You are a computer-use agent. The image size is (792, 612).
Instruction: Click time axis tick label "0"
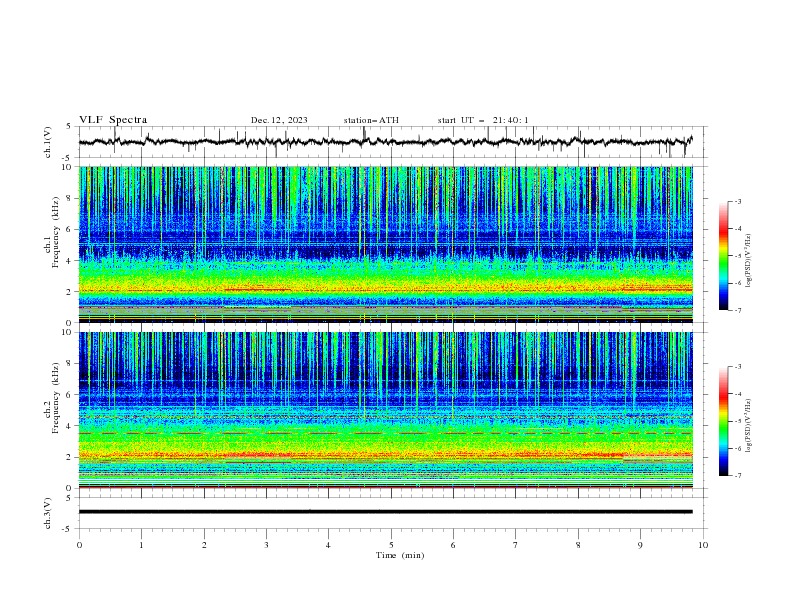[x=79, y=545]
